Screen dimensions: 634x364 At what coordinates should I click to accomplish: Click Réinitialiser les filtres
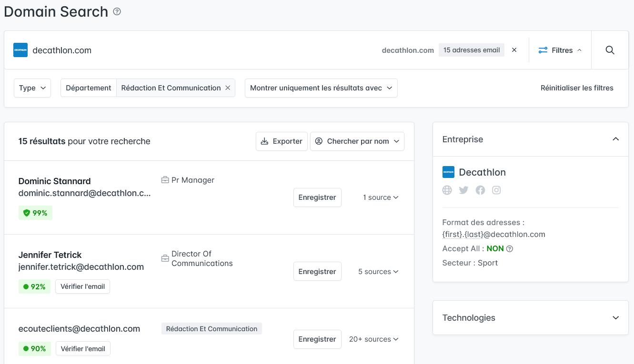point(577,88)
